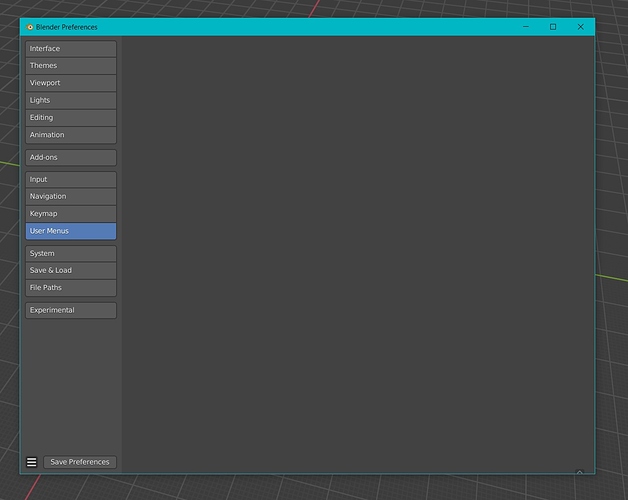The image size is (628, 500).
Task: Show the Add-ons section
Action: [71, 157]
